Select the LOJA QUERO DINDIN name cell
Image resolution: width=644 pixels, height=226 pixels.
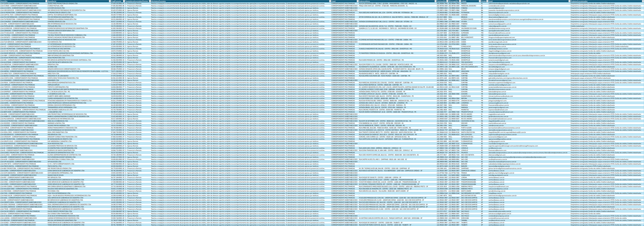[20, 4]
